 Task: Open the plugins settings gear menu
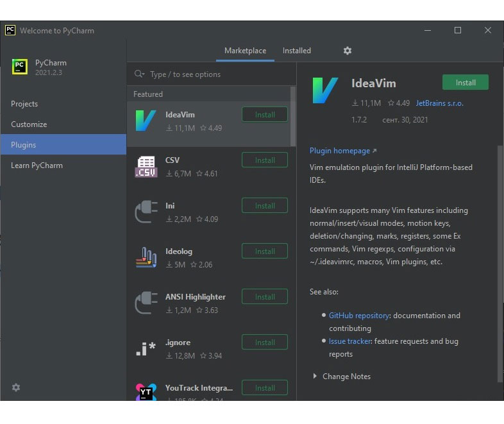click(347, 51)
